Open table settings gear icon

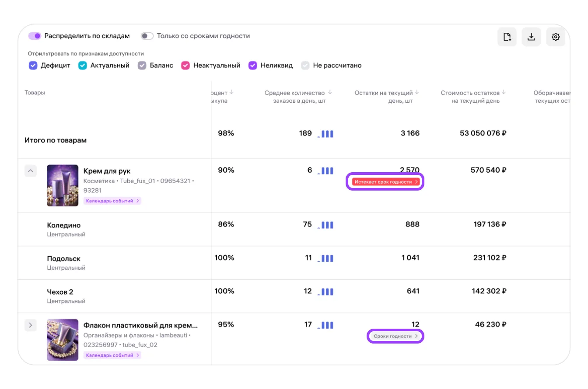pyautogui.click(x=556, y=37)
